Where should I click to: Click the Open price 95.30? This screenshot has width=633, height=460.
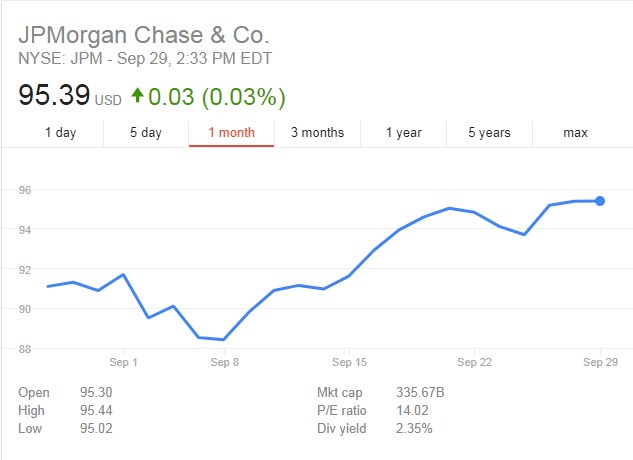[x=95, y=393]
